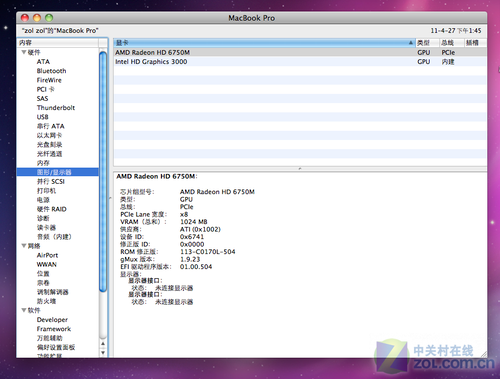Select 串行 ATA in the sidebar

[50, 126]
